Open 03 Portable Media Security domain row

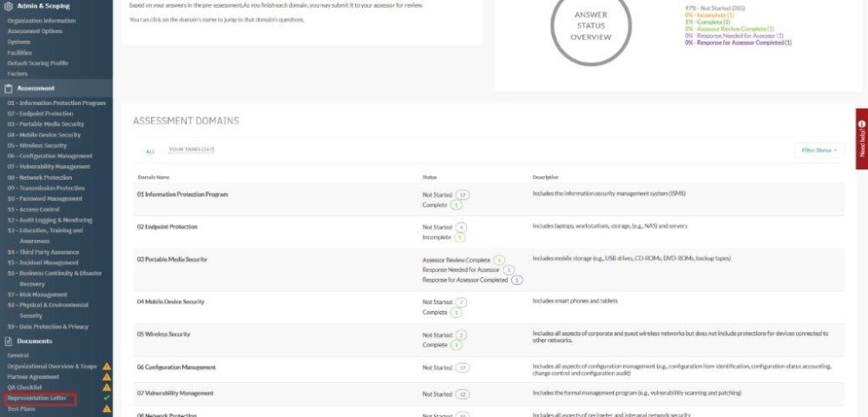(x=489, y=269)
